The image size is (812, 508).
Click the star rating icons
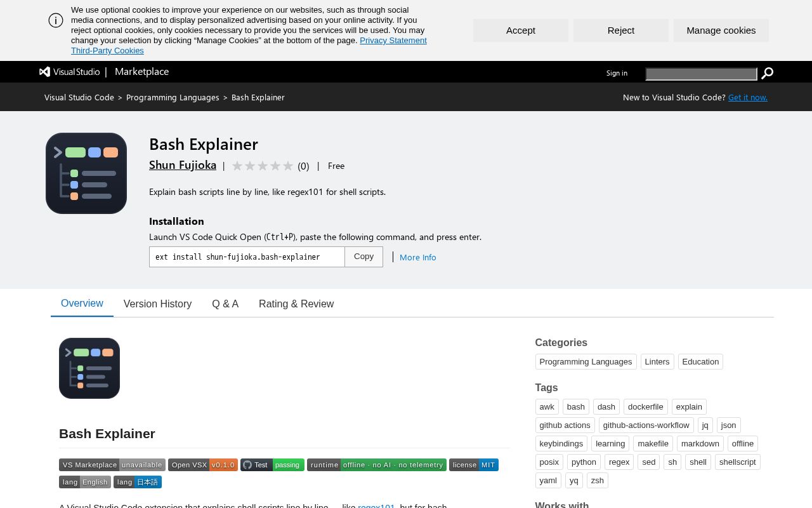click(263, 166)
